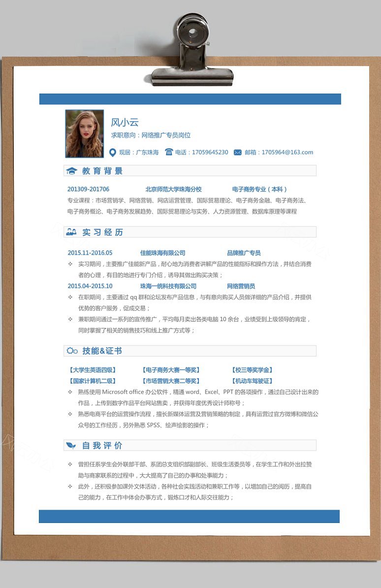Screen dimensions: 381x588
Task: Click phone number 17059645230
Action: pyautogui.click(x=210, y=152)
